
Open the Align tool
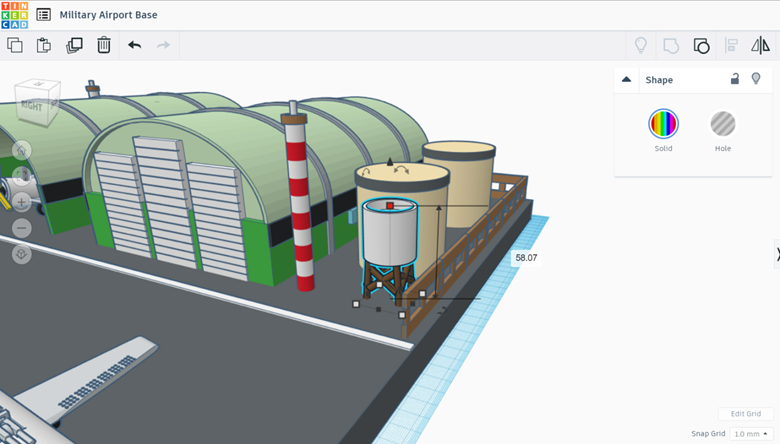(731, 46)
